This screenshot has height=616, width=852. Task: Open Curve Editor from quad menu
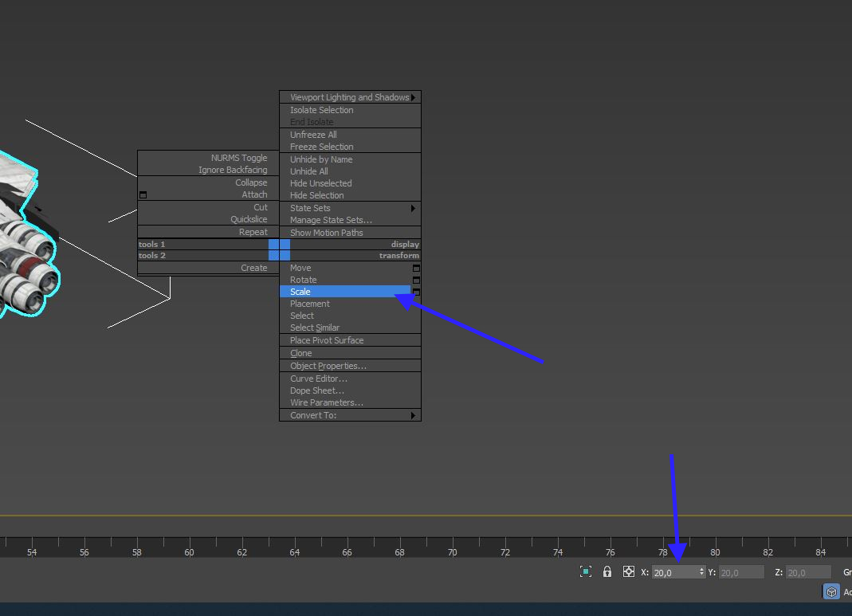pos(318,379)
